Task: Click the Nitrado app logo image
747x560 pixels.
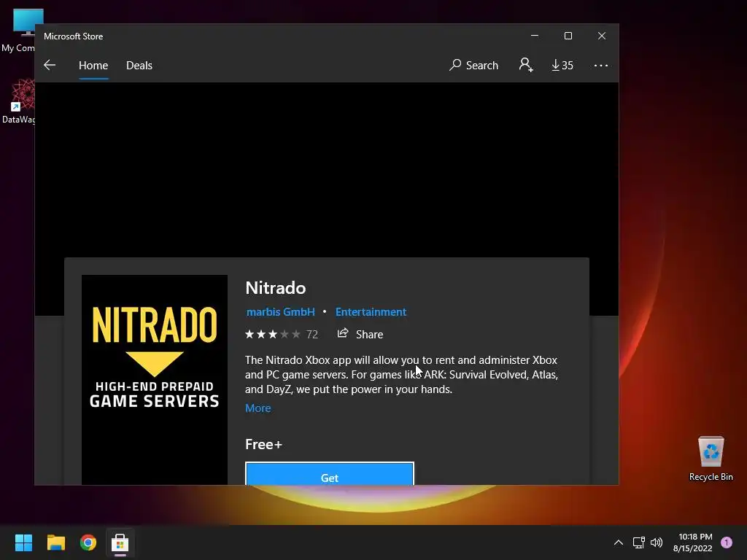Action: [155, 380]
